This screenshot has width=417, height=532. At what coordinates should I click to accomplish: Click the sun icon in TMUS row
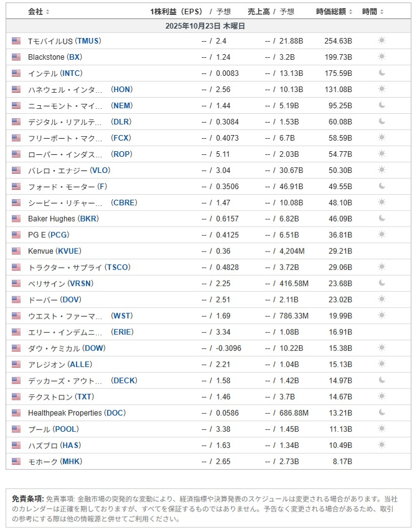click(x=382, y=40)
